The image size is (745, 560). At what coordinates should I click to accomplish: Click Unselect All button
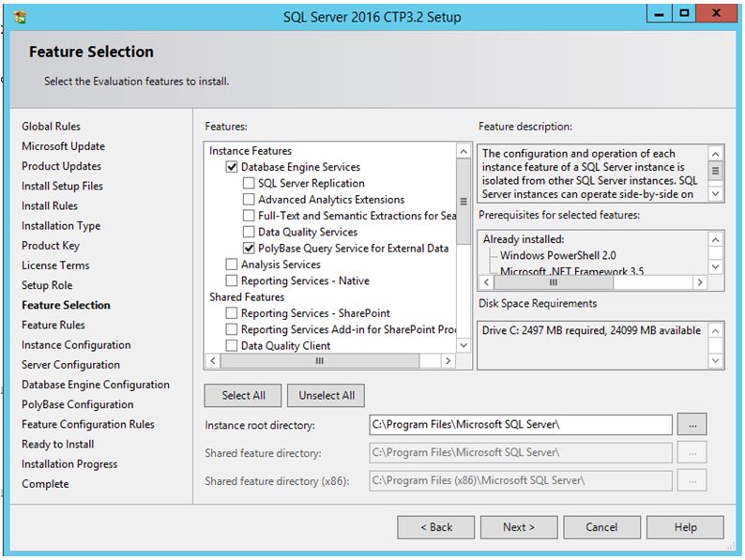326,396
